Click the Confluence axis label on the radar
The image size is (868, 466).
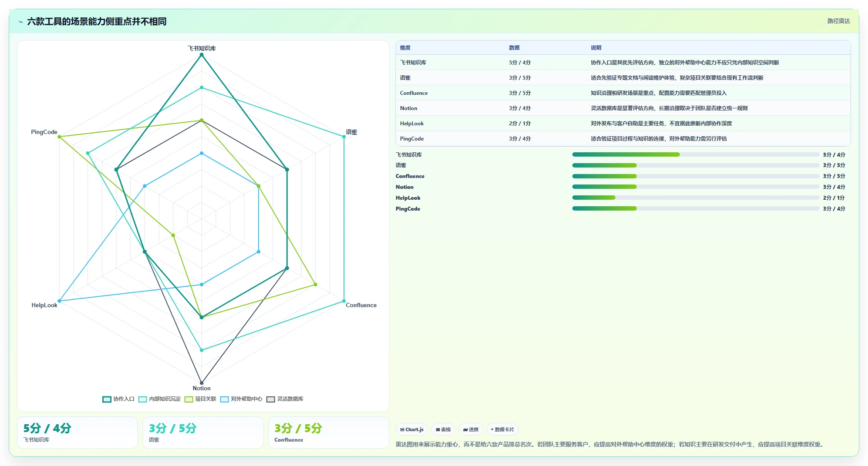coord(361,305)
